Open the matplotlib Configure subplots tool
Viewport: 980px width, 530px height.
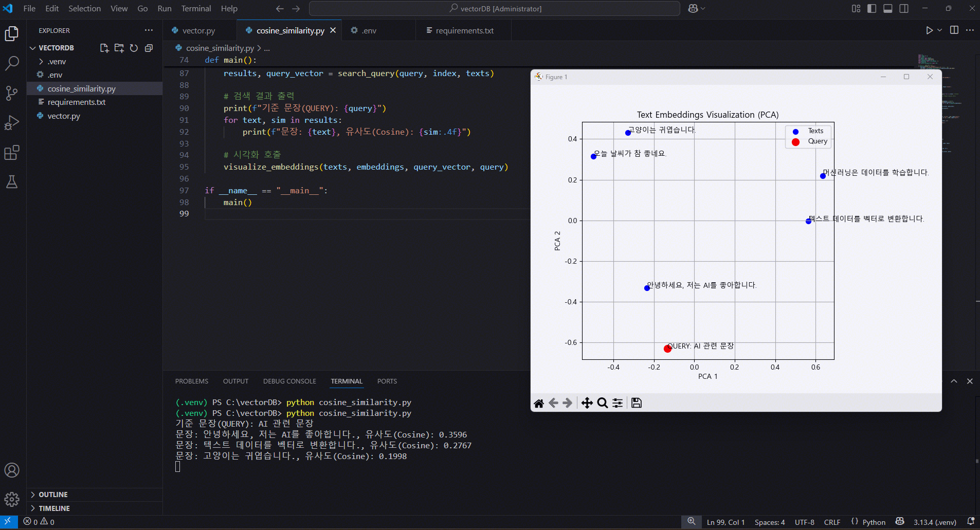point(618,403)
